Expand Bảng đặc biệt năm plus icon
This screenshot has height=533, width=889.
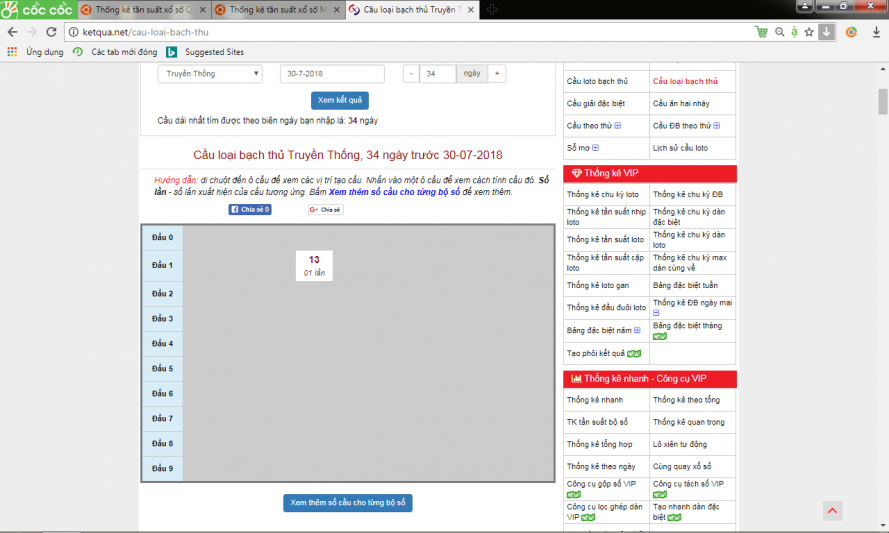[638, 330]
